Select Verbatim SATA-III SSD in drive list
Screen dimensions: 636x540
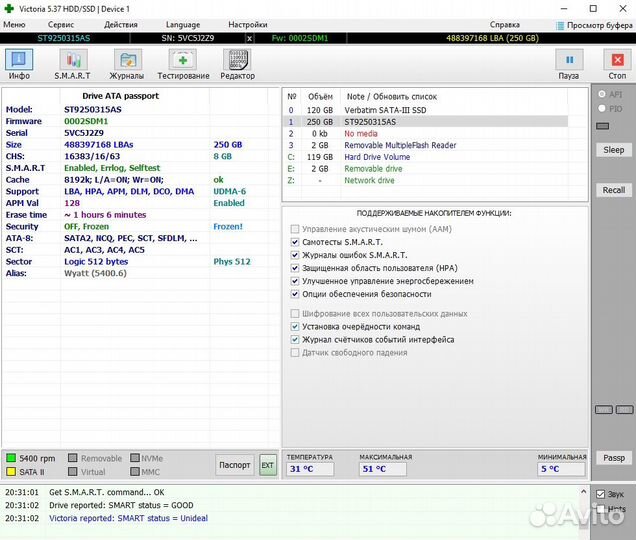click(x=384, y=109)
